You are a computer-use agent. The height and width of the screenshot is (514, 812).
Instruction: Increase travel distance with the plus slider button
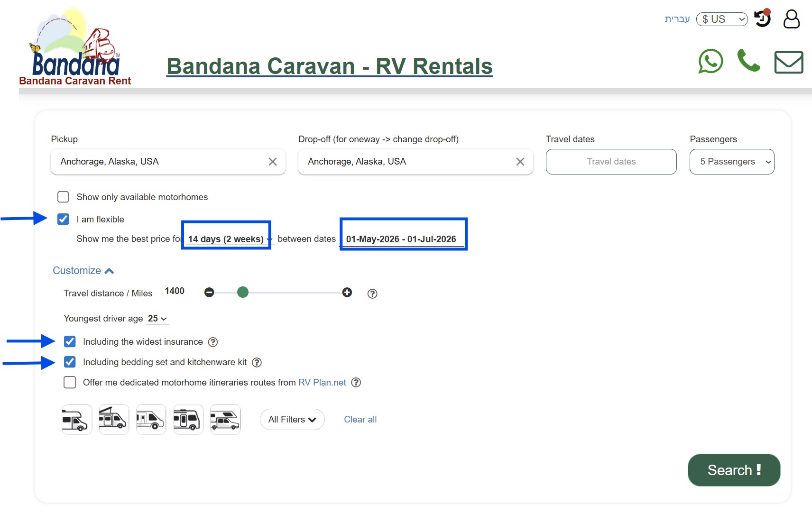click(x=347, y=293)
